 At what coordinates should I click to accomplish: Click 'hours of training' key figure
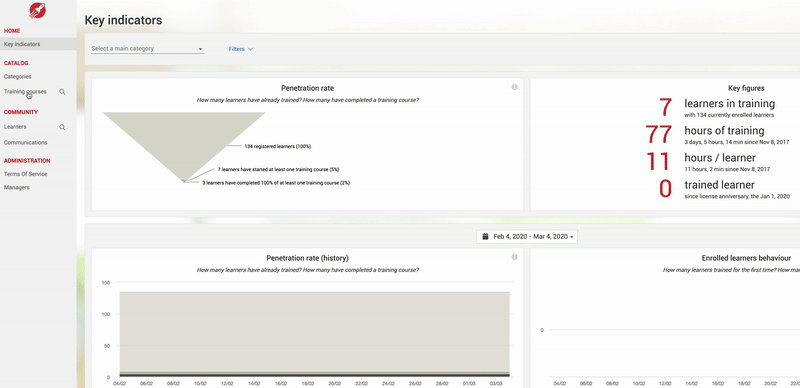(x=724, y=131)
